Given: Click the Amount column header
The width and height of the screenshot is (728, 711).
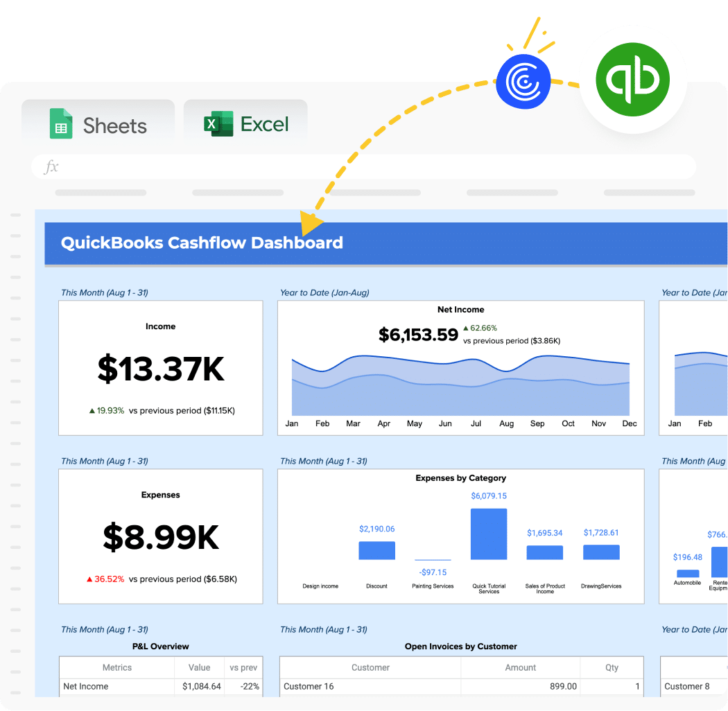Looking at the screenshot, I should pyautogui.click(x=520, y=667).
